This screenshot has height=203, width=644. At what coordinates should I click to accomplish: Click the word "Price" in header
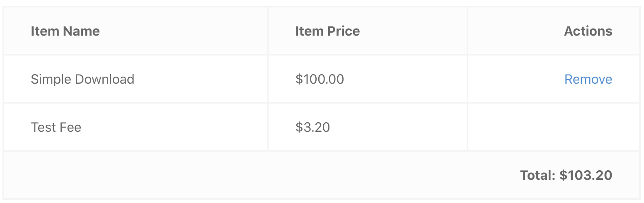[x=343, y=31]
